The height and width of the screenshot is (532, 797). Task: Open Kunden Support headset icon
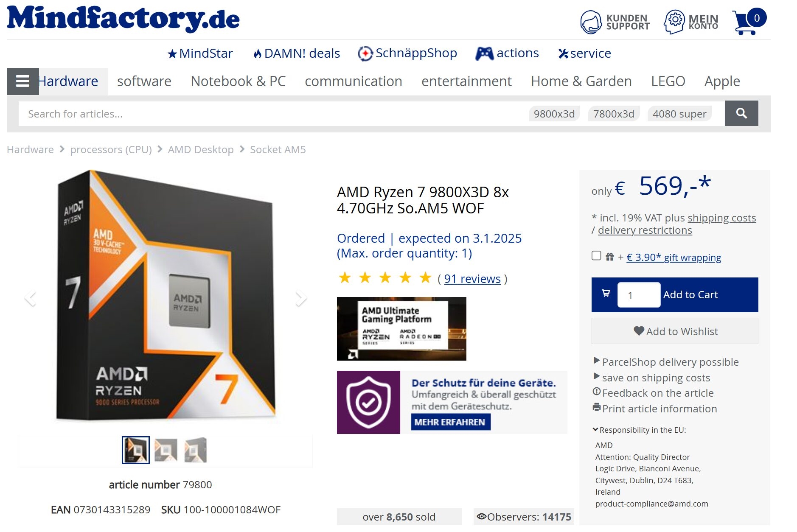(591, 22)
